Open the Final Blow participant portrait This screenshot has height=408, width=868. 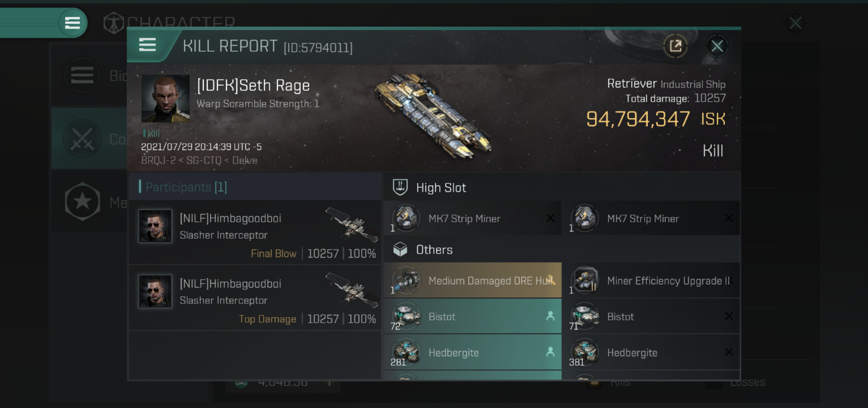(155, 226)
